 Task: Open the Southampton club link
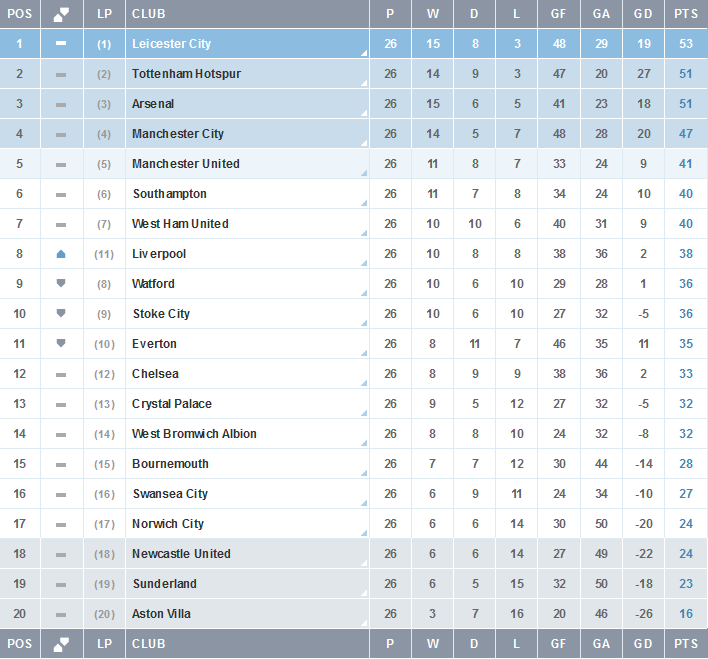tap(169, 194)
